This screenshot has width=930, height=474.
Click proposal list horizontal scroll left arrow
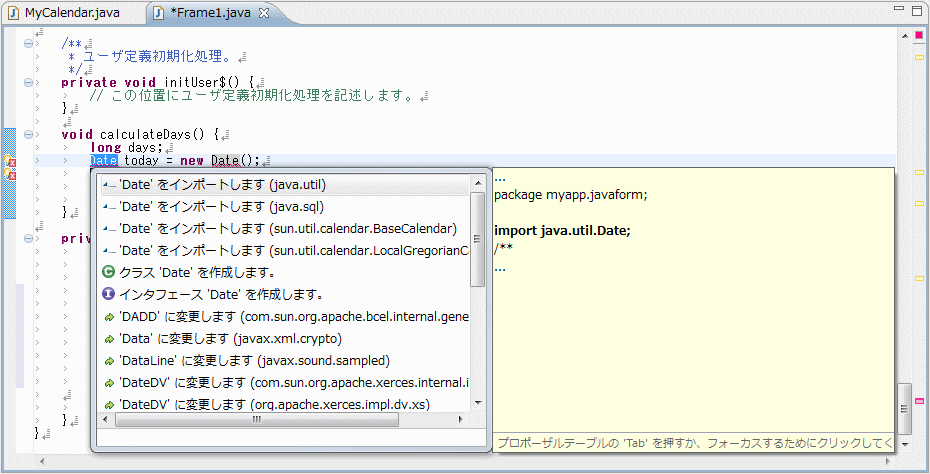(106, 420)
